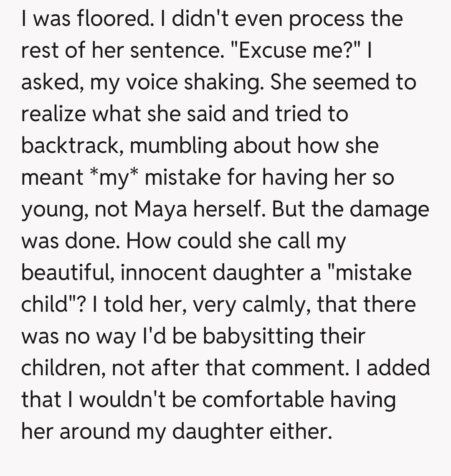
Task: Click the asterisk-emphasized word "*my*"
Action: (x=113, y=178)
